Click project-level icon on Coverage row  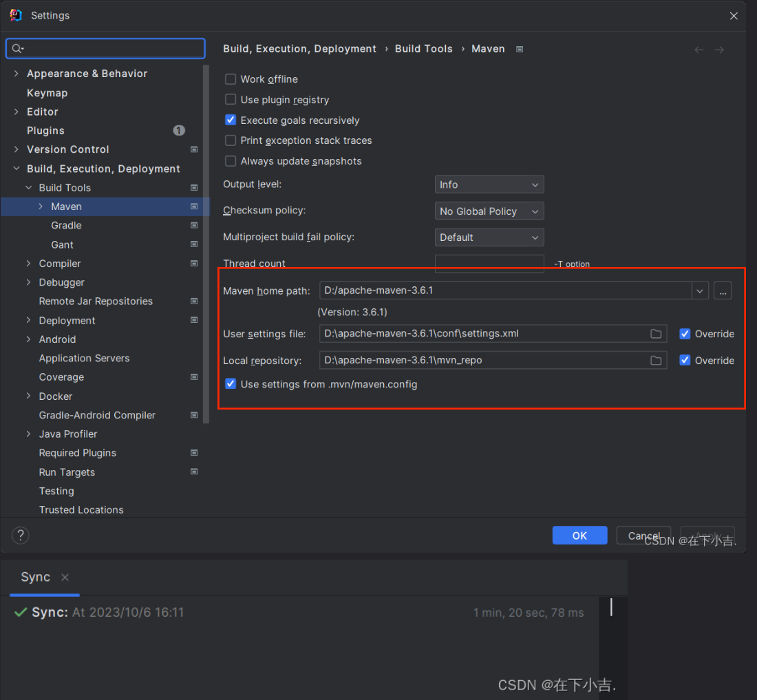pos(194,377)
